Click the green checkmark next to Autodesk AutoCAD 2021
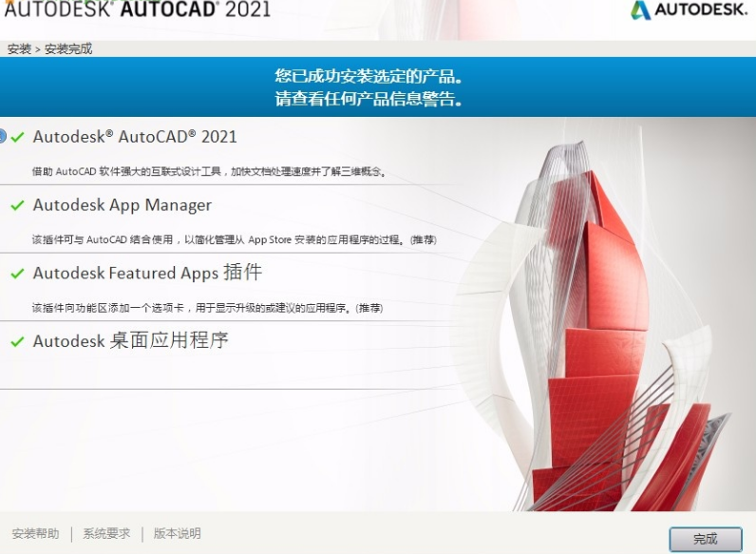This screenshot has height=554, width=756. 17,137
